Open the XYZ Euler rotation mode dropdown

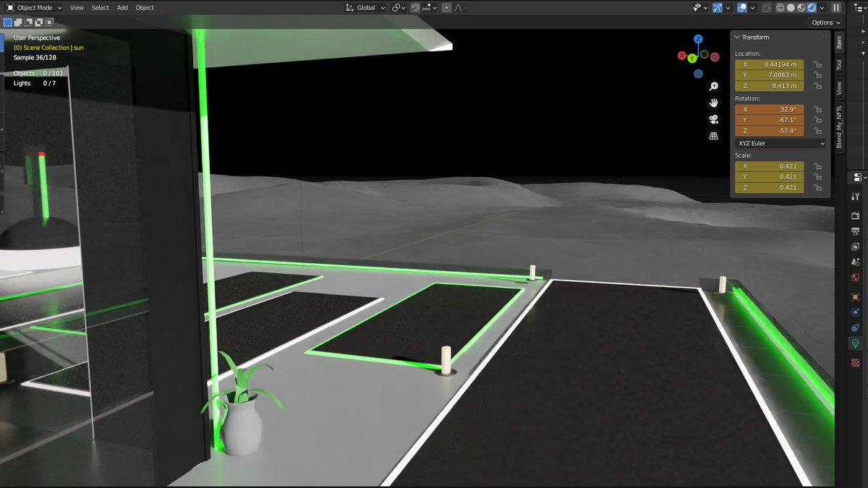(x=780, y=143)
